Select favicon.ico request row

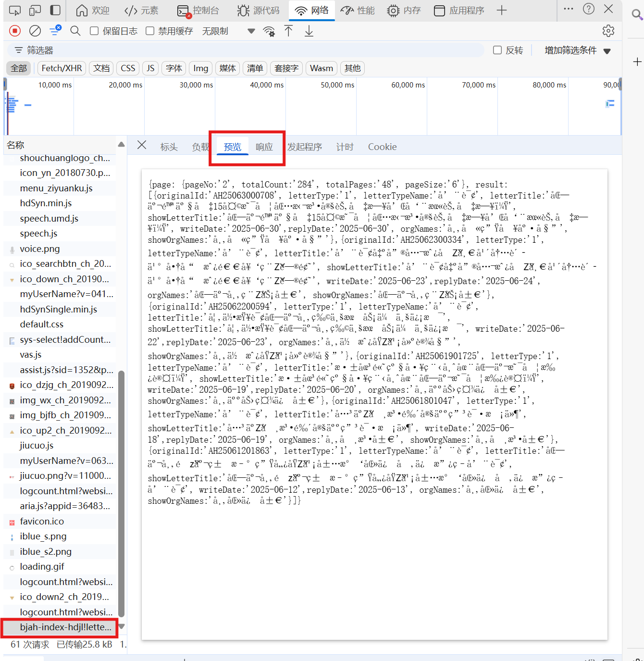60,521
